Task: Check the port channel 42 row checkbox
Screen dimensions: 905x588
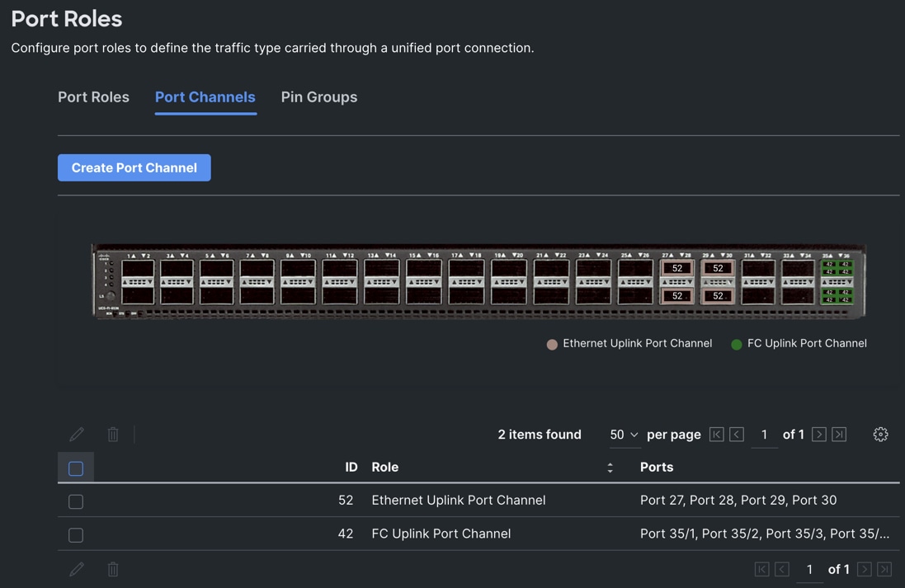Action: pyautogui.click(x=76, y=535)
